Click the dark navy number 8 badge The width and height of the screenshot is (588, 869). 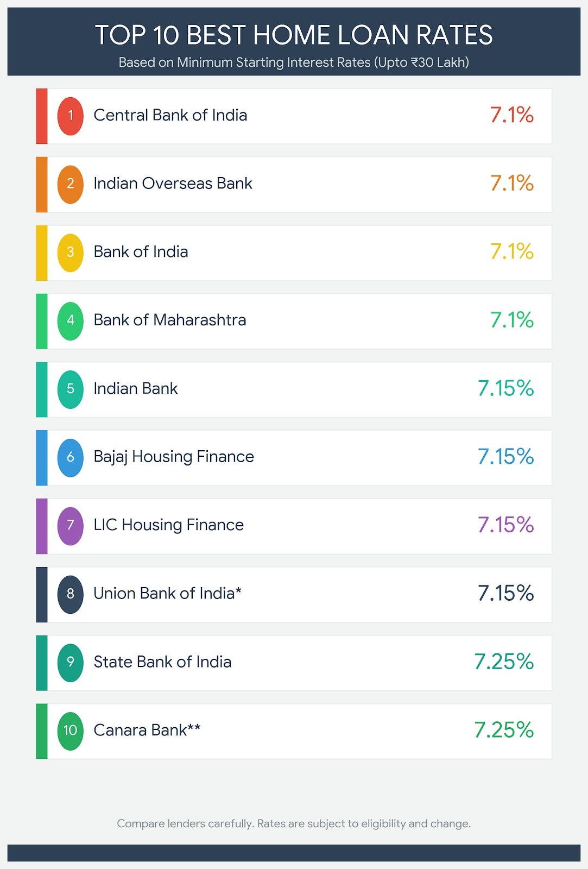(71, 594)
